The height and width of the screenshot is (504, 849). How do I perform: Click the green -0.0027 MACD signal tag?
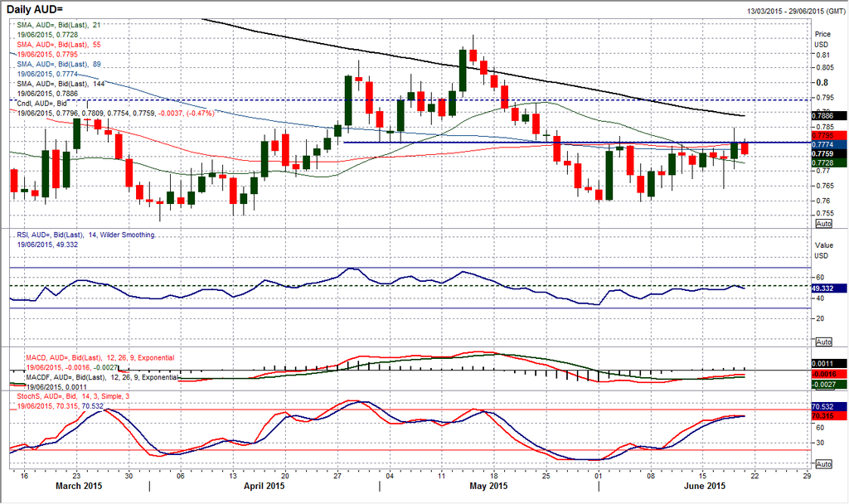[829, 385]
